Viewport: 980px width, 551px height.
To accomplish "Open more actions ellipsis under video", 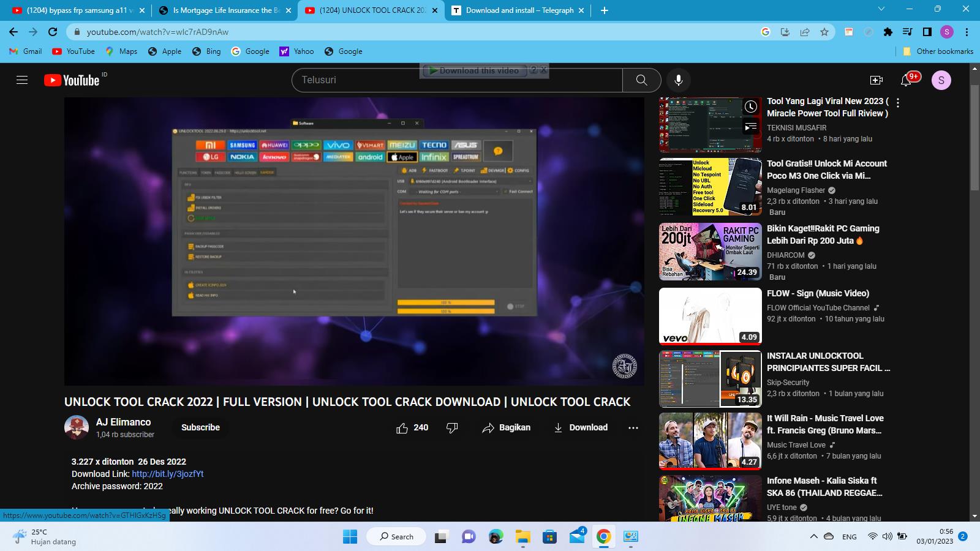I will coord(633,428).
